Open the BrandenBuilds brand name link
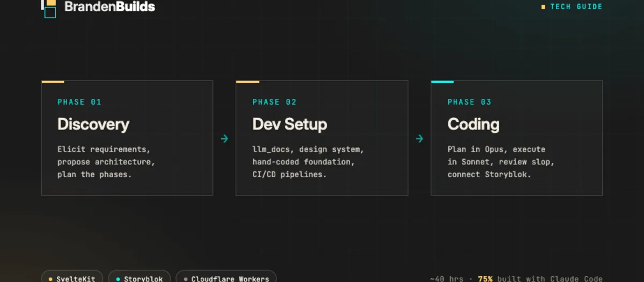This screenshot has height=282, width=644. (109, 7)
